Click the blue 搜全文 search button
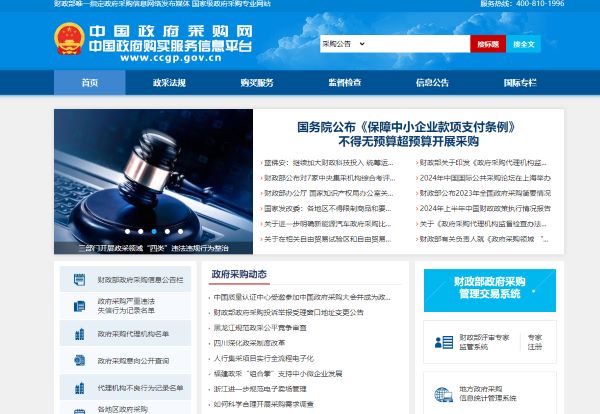The height and width of the screenshot is (414, 600). click(x=523, y=44)
